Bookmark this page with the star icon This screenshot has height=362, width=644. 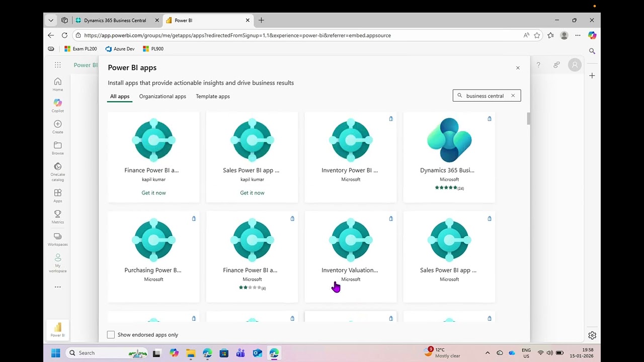tap(537, 35)
